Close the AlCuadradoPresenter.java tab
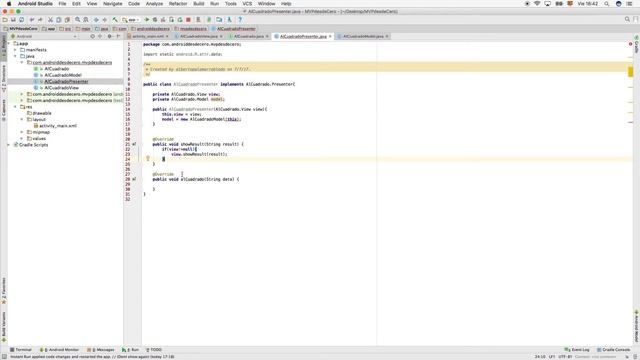640x360 pixels. [330, 36]
